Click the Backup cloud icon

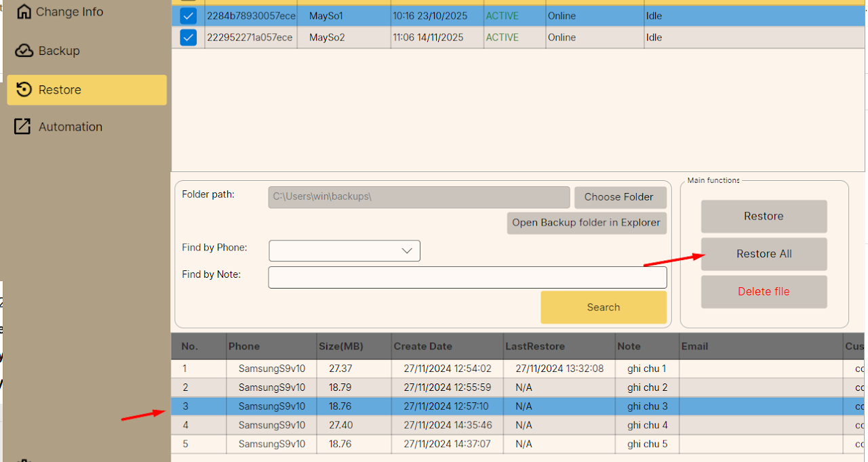(24, 51)
